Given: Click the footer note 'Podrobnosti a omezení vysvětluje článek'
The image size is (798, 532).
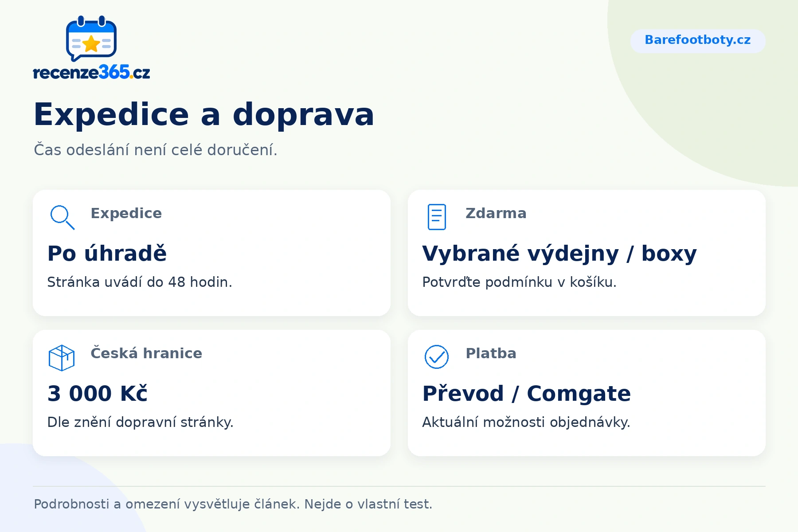Looking at the screenshot, I should pyautogui.click(x=167, y=504).
